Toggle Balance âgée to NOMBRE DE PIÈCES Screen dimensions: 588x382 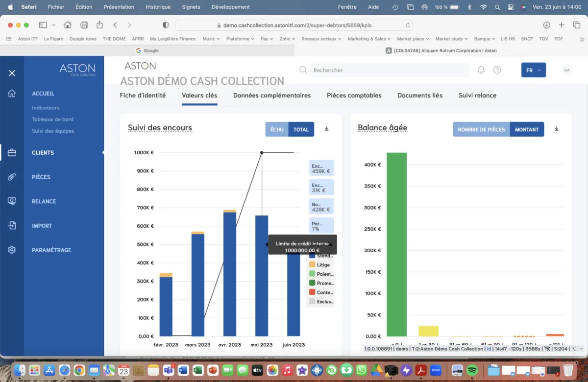point(481,129)
